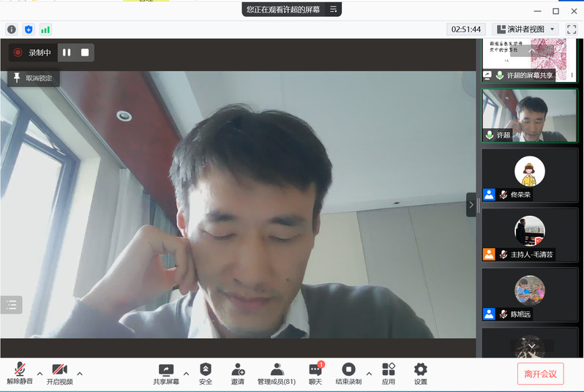The width and height of the screenshot is (584, 392).
Task: Stop the recording with square button
Action: click(x=85, y=53)
